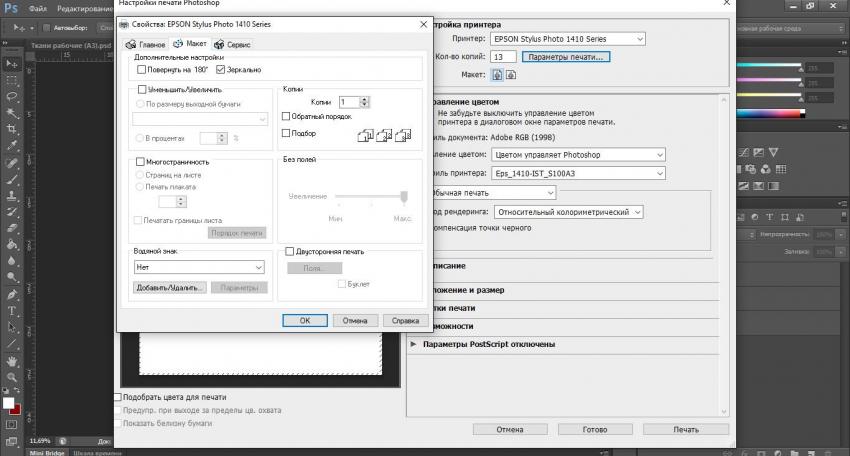This screenshot has width=850, height=456.
Task: Uncheck the Зеркально checkbox
Action: coord(221,70)
